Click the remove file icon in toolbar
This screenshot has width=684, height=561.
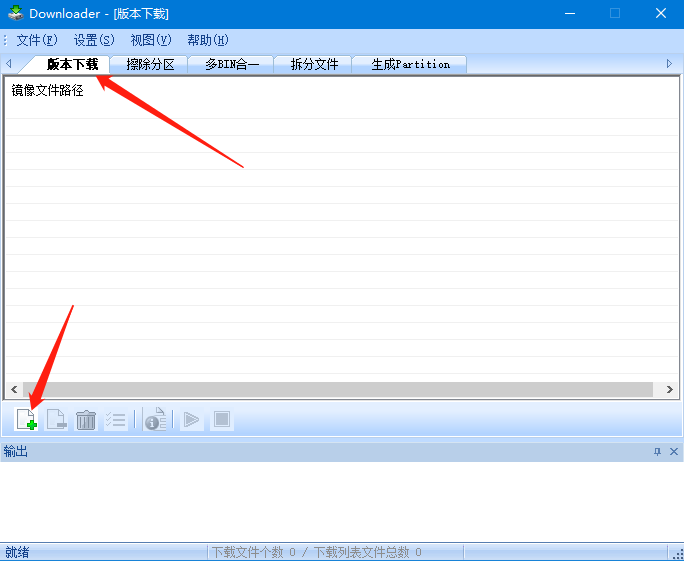click(56, 420)
